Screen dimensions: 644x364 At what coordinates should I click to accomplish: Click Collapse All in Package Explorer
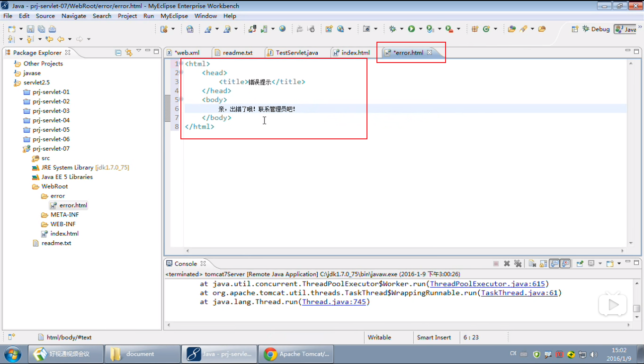[x=118, y=53]
